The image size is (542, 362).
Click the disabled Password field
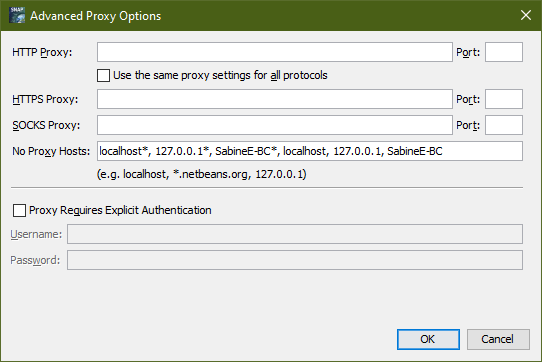point(295,260)
